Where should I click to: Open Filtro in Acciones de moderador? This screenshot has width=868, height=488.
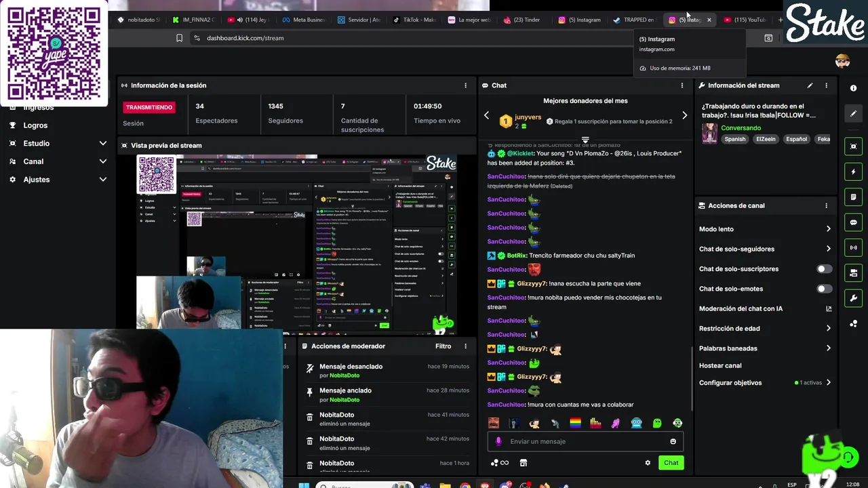443,346
